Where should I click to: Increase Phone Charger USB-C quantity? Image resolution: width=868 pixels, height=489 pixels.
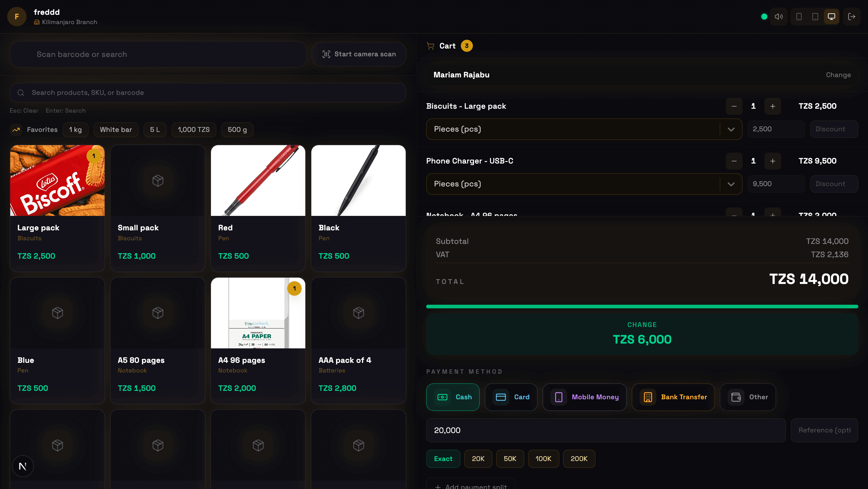click(x=773, y=161)
